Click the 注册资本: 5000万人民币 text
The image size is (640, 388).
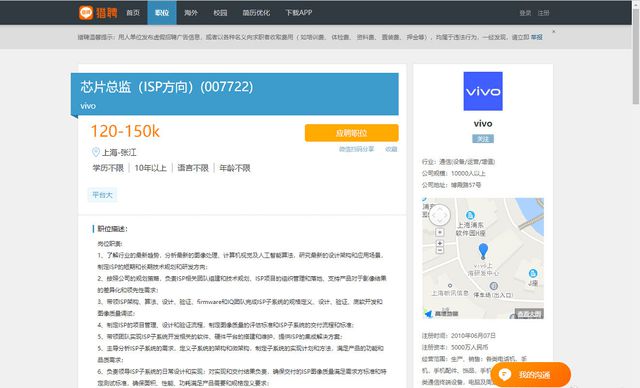(x=455, y=347)
